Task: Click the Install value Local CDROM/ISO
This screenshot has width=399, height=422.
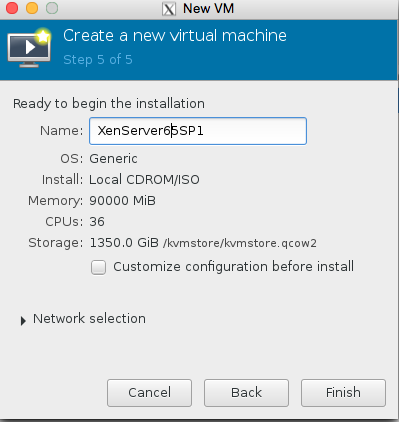Action: click(144, 180)
